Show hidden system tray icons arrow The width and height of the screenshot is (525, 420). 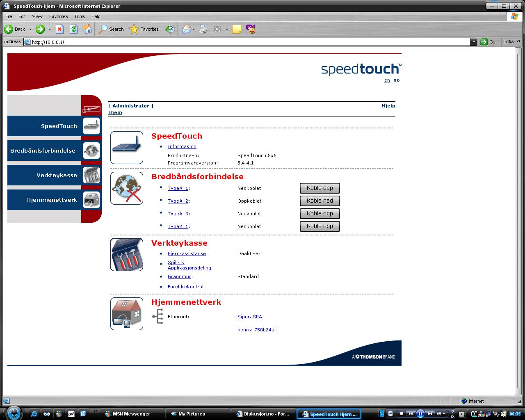(x=462, y=414)
